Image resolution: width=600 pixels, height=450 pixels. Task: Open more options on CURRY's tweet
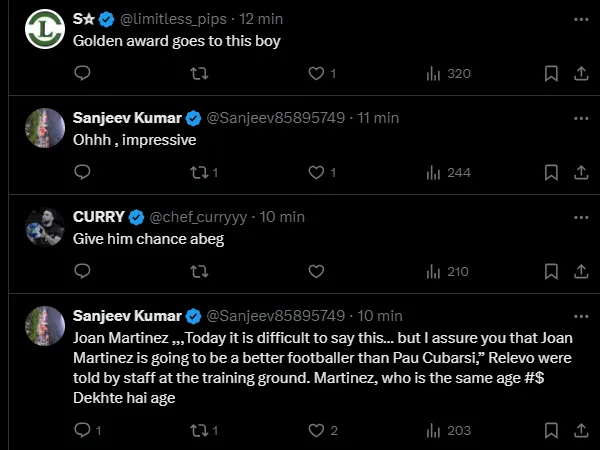(x=581, y=217)
